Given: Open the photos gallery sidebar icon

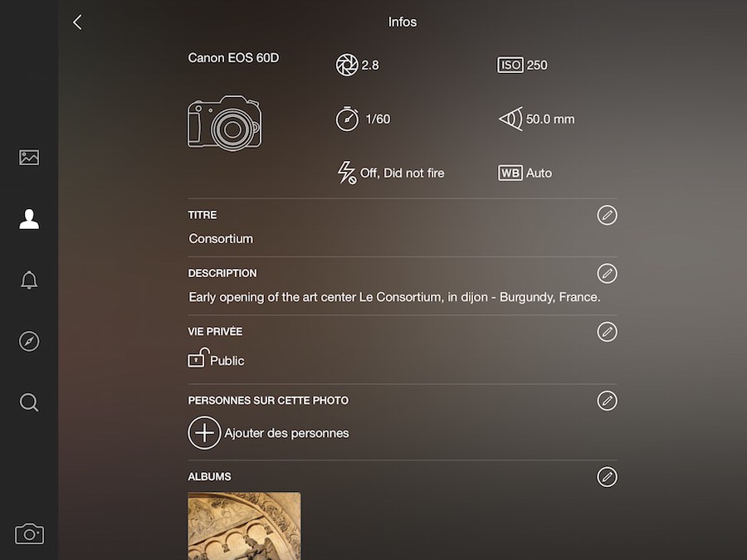Looking at the screenshot, I should tap(29, 157).
